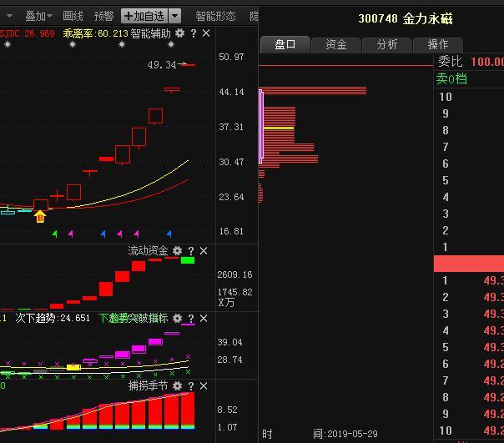Viewport: 504px width, 443px height.
Task: Click the orange buy signal arrow on chart
Action: (39, 217)
